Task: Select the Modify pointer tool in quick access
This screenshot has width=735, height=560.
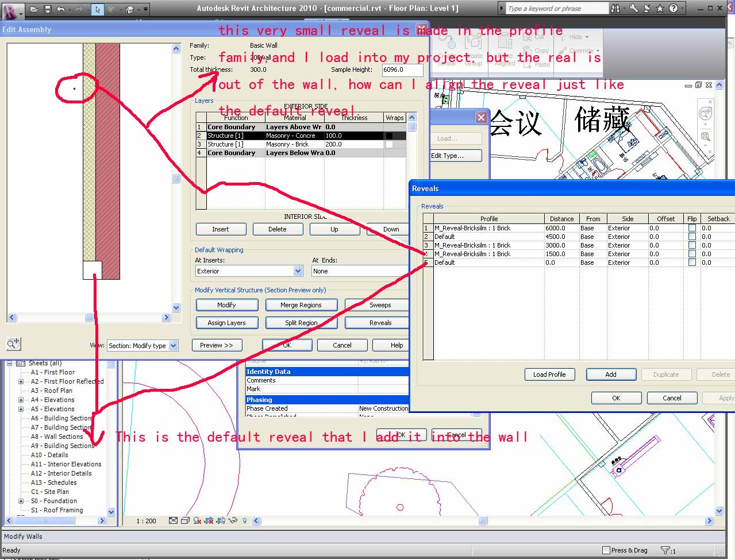Action: 98,9
